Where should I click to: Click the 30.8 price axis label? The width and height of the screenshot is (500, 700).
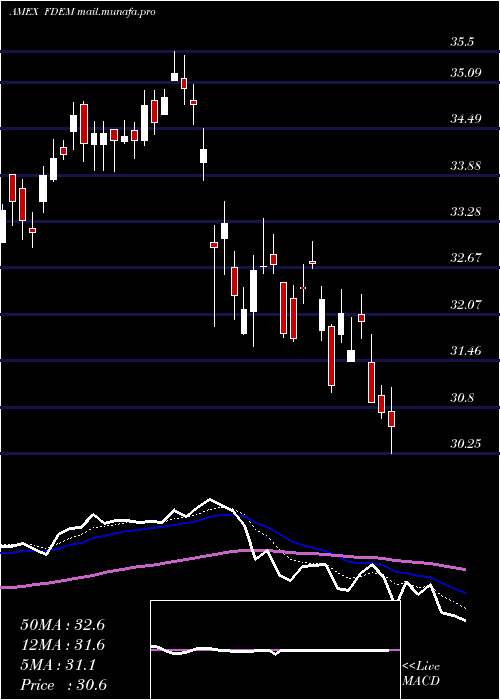tap(462, 397)
